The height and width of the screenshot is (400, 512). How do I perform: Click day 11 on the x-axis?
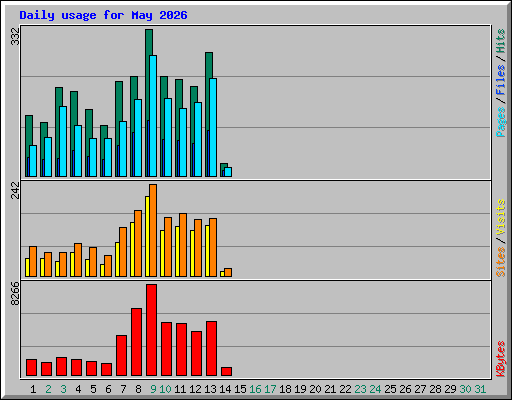[x=180, y=389]
